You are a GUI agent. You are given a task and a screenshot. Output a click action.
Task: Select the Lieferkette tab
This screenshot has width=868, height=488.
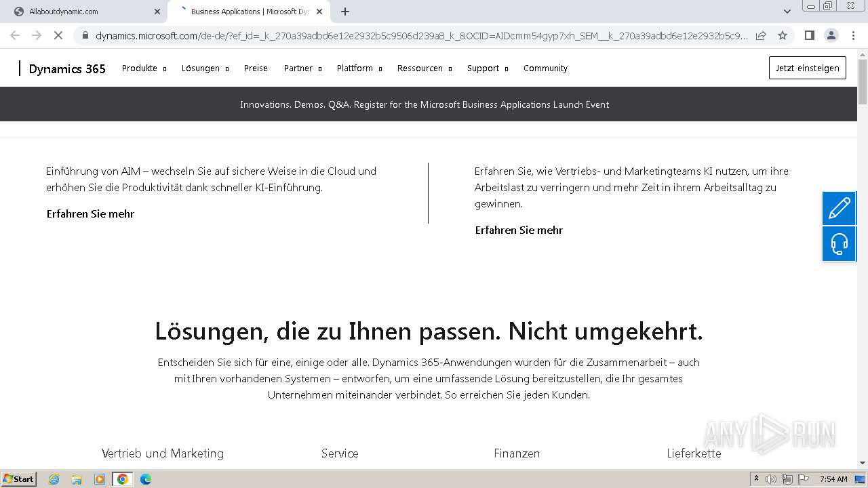[x=694, y=453]
